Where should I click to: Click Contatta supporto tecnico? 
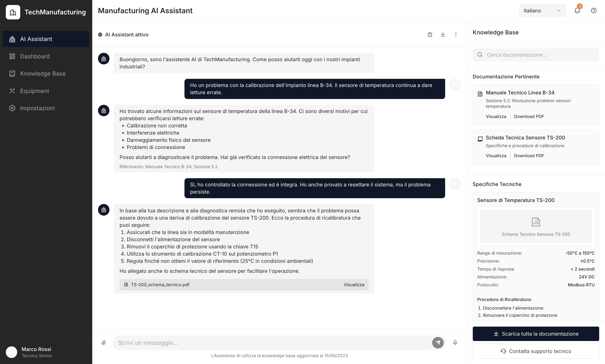536,351
